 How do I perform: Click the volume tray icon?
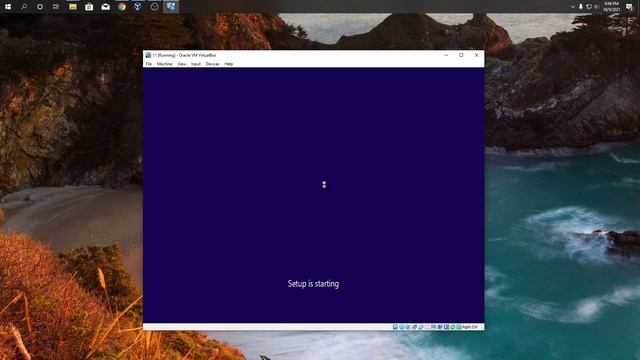point(596,7)
